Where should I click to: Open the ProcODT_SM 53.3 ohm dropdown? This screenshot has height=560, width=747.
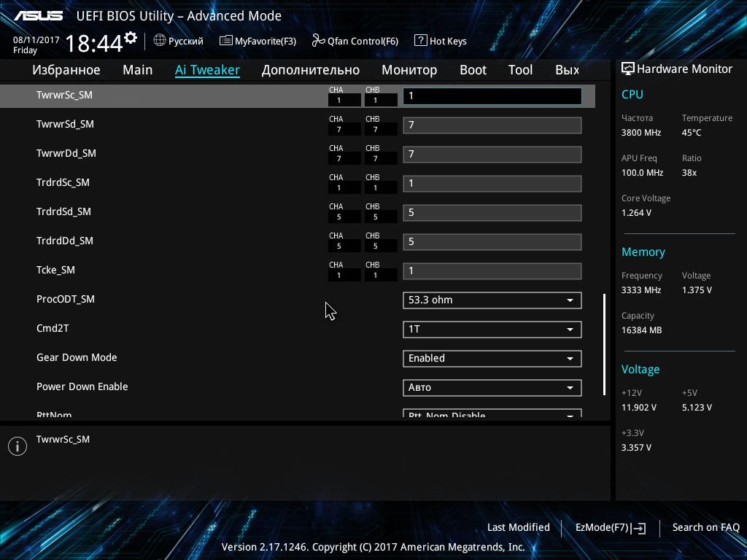coord(492,300)
